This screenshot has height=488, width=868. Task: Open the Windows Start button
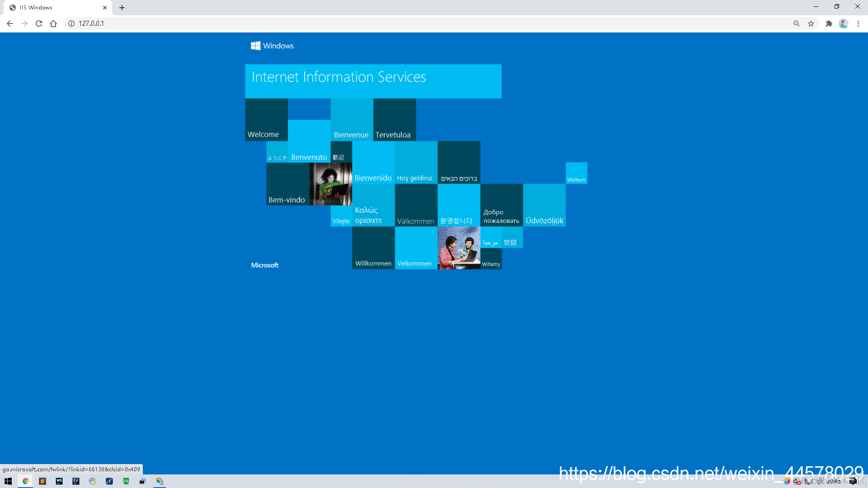coord(8,481)
